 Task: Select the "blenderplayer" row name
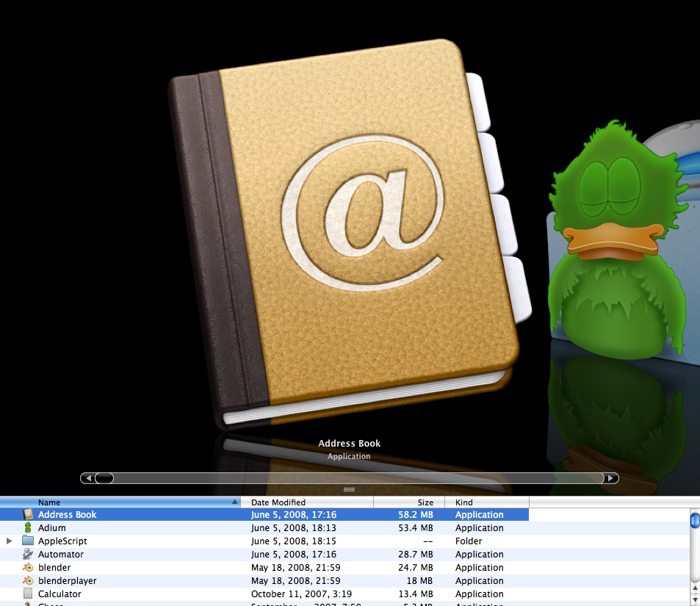[x=68, y=581]
